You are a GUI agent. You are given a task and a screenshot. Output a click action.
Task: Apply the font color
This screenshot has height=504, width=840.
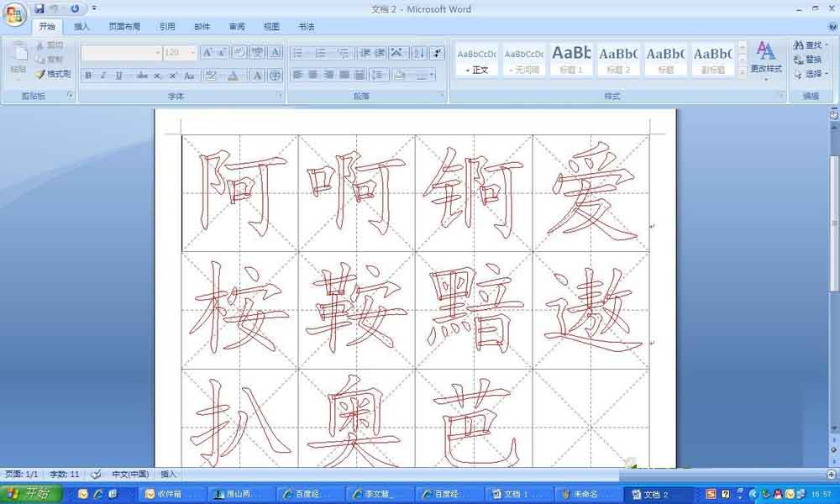[233, 76]
